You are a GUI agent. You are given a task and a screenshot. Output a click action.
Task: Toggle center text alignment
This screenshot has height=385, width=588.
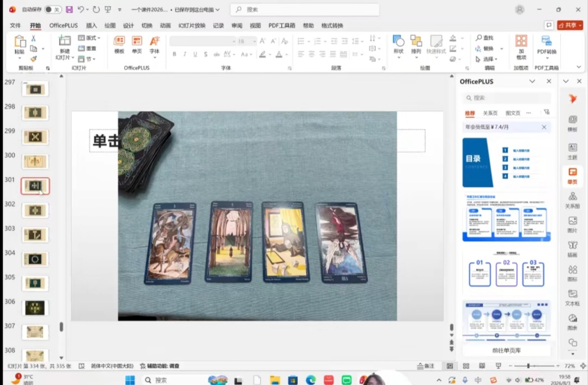coord(311,54)
